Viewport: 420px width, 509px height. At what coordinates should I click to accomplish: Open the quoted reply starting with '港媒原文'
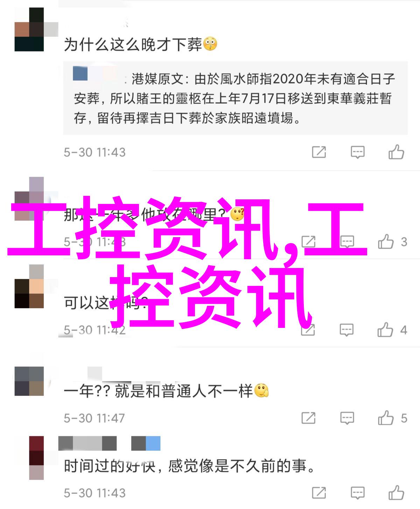(235, 98)
